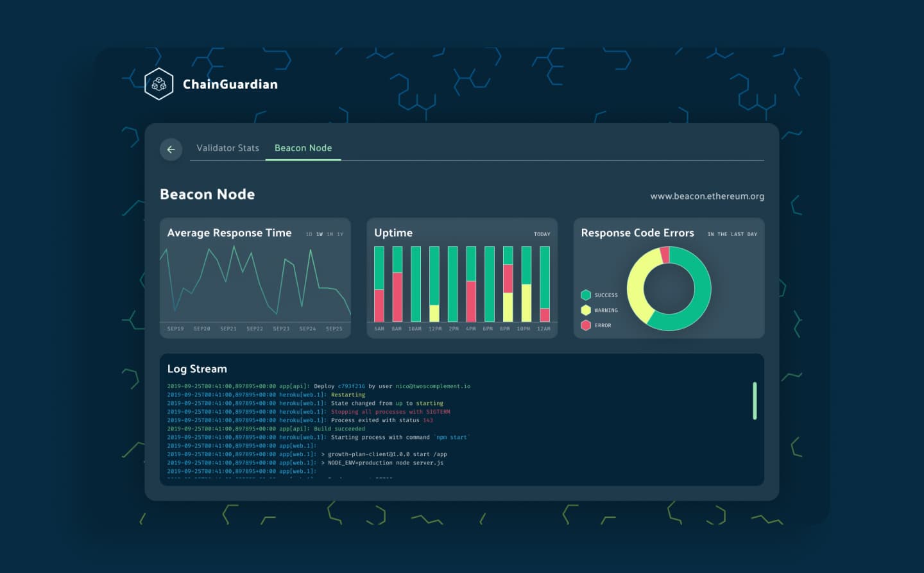Open the Uptime TODAY period selector

[x=542, y=234]
